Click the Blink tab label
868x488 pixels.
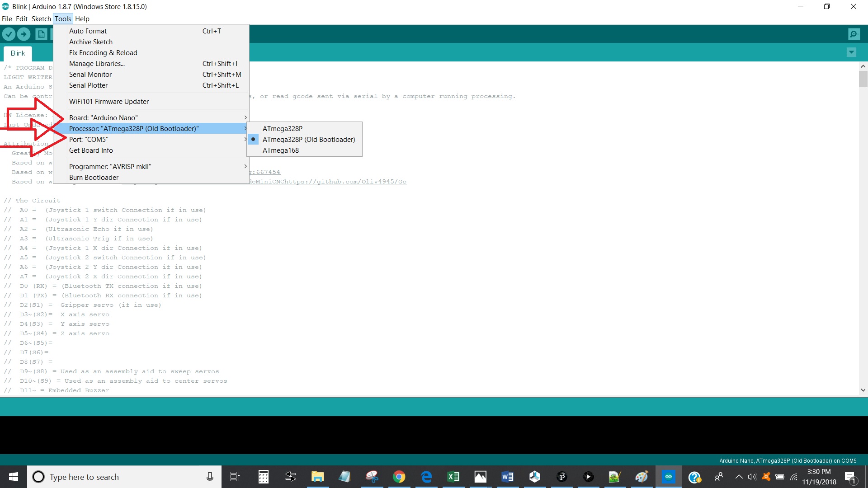click(17, 53)
